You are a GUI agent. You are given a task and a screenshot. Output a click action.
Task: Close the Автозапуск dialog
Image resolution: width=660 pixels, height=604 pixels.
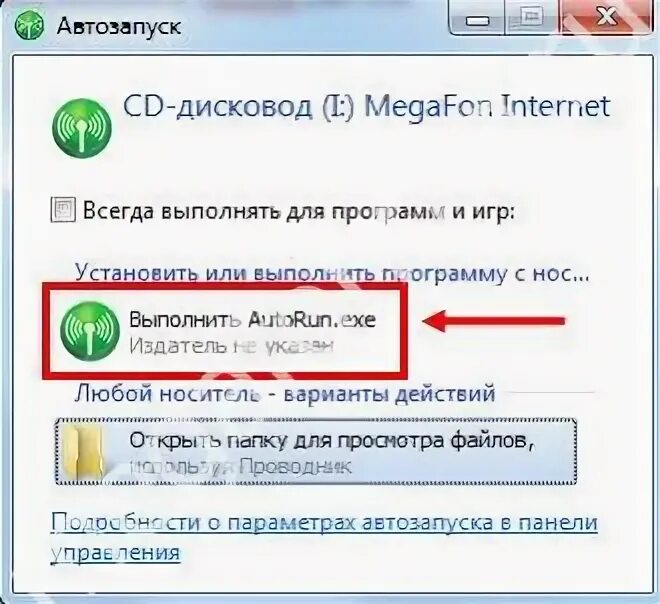pyautogui.click(x=606, y=18)
